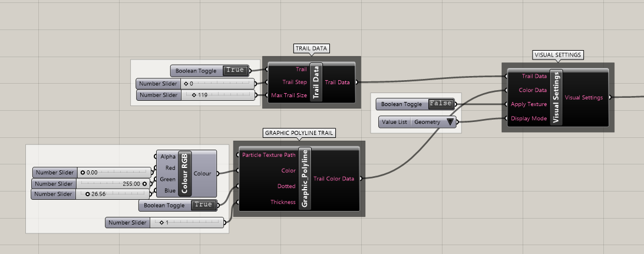644x254 pixels.
Task: Click the Trail Color Data output
Action: [333, 179]
